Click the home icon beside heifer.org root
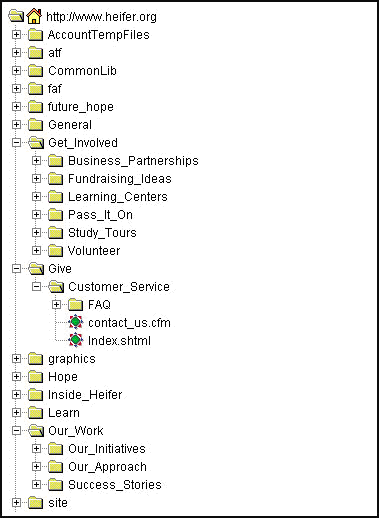The width and height of the screenshot is (379, 518). coord(34,16)
